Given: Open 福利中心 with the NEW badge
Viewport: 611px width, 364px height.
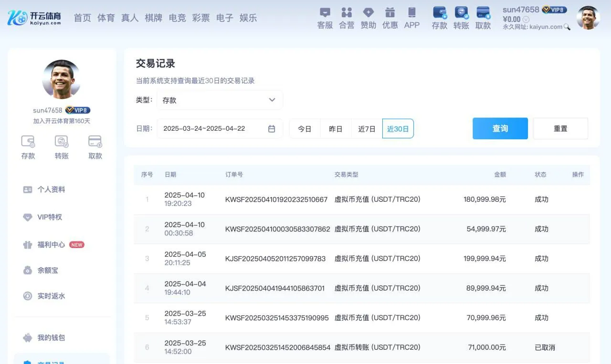Looking at the screenshot, I should click(53, 245).
